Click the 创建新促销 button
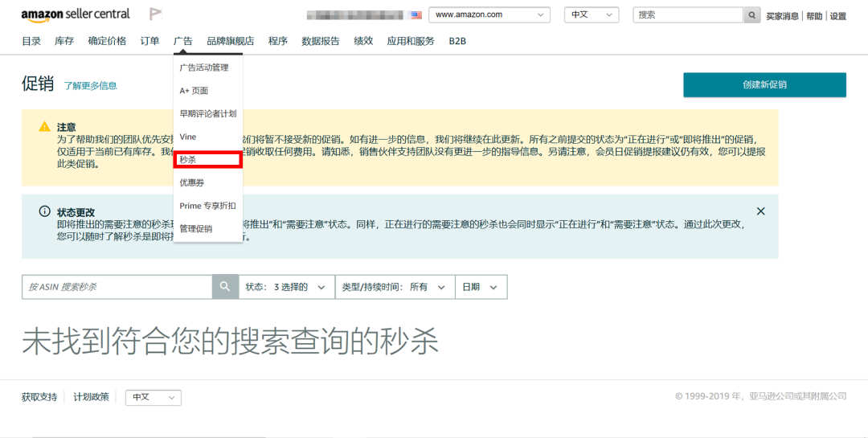The height and width of the screenshot is (438, 868). (x=764, y=84)
